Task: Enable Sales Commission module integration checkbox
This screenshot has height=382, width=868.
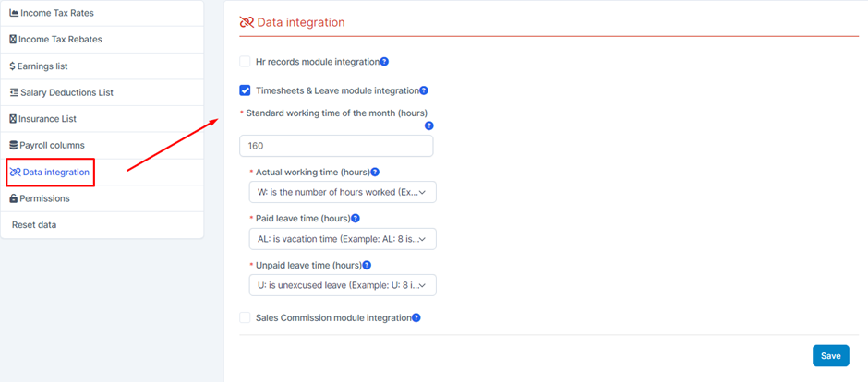Action: tap(245, 317)
